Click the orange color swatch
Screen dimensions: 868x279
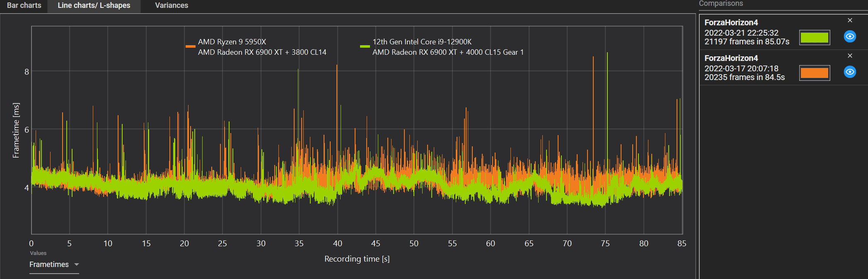coord(814,73)
